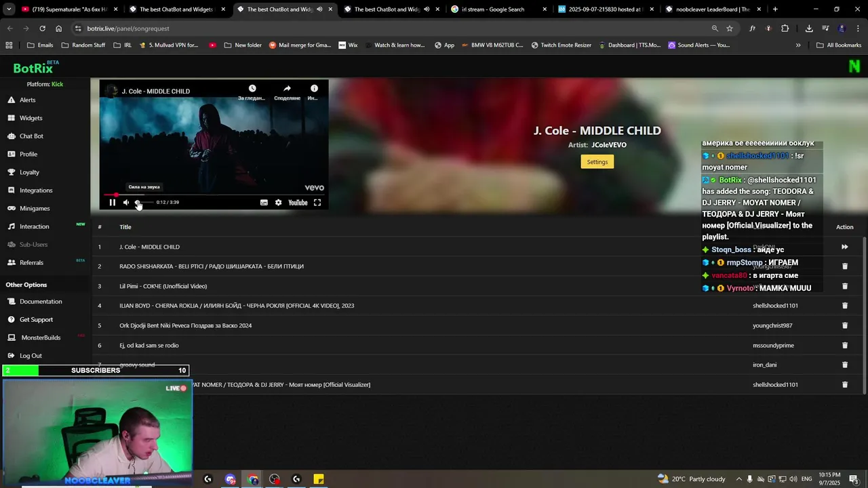Switch to 2025-09-07-215830 hosted tab

[x=605, y=9]
